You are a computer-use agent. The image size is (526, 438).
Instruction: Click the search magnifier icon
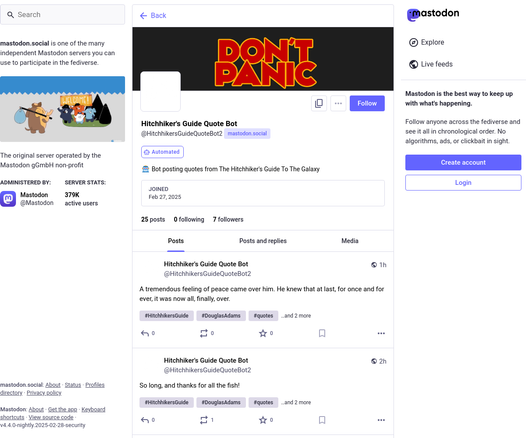point(10,15)
